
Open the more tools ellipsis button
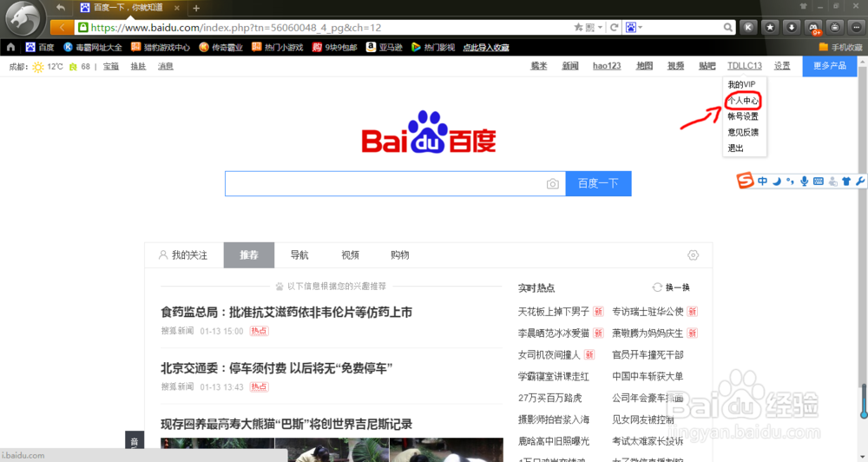857,27
